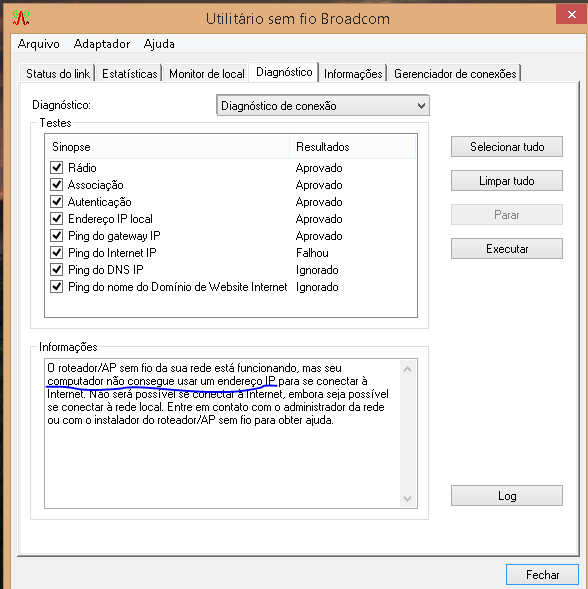Switch to the Estatísticas tab

130,73
